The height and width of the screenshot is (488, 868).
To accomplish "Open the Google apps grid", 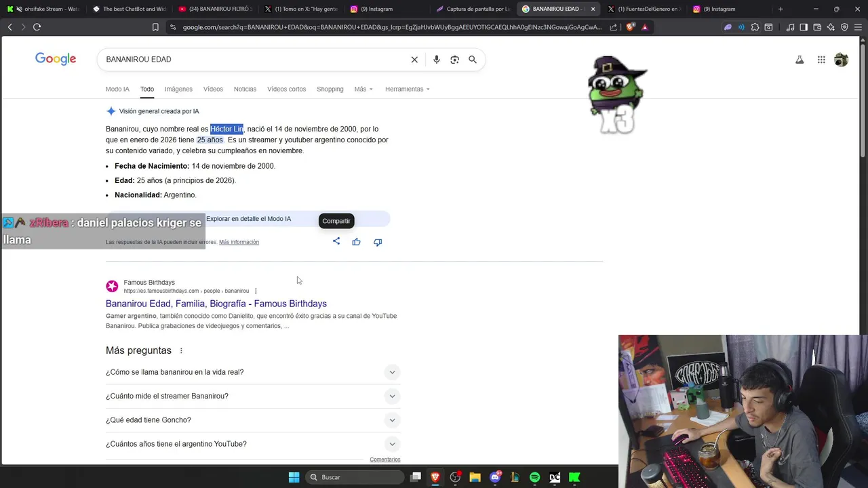I will click(821, 60).
